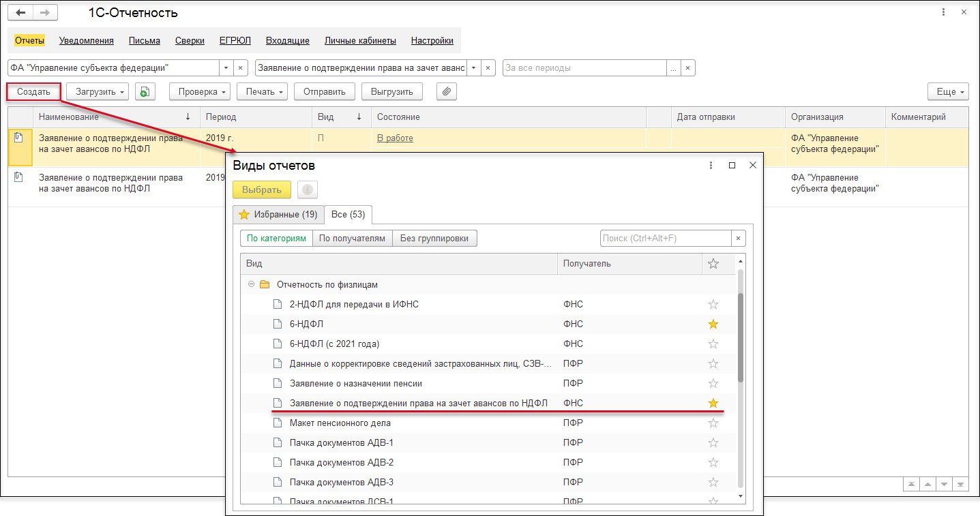The image size is (980, 516).
Task: Open the three-dots menu of main window
Action: coord(943,12)
